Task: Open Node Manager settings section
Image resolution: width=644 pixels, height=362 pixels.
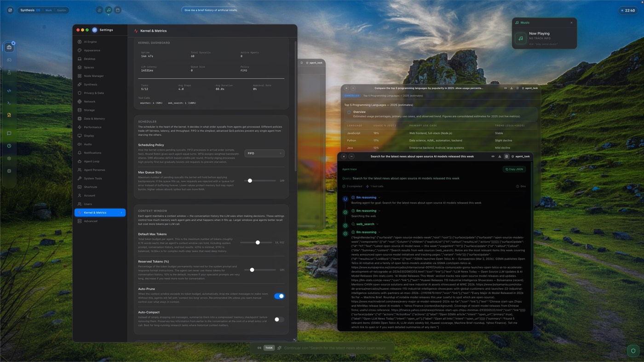Action: (100, 76)
